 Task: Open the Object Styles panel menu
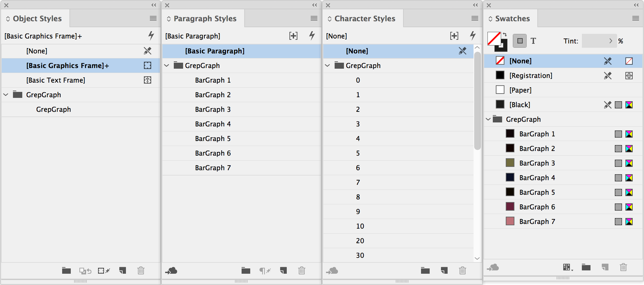[153, 19]
